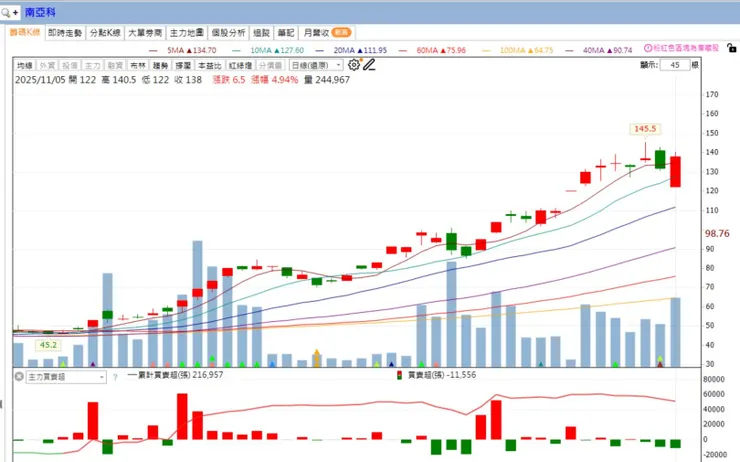Click the pink info circle icon

pos(648,48)
